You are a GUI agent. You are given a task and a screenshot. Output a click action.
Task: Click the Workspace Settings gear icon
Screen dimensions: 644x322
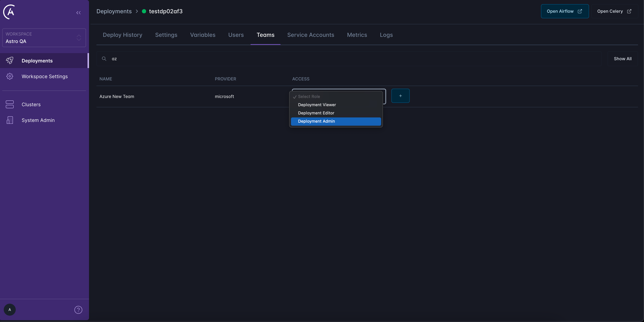(10, 76)
